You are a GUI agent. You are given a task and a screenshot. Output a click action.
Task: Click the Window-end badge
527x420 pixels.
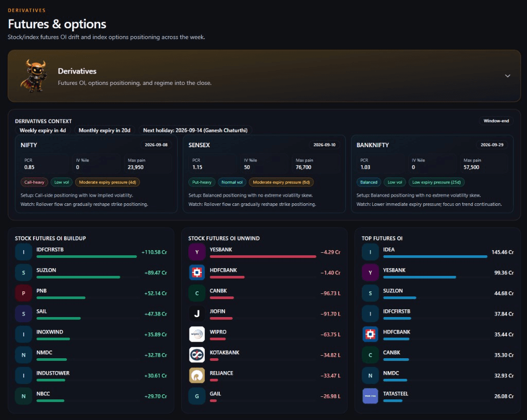pos(496,121)
